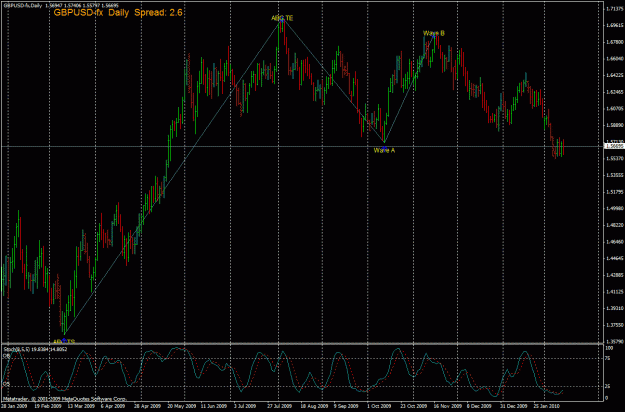Click the '1 Oct 2009' date label
The image size is (625, 412).
click(x=379, y=406)
